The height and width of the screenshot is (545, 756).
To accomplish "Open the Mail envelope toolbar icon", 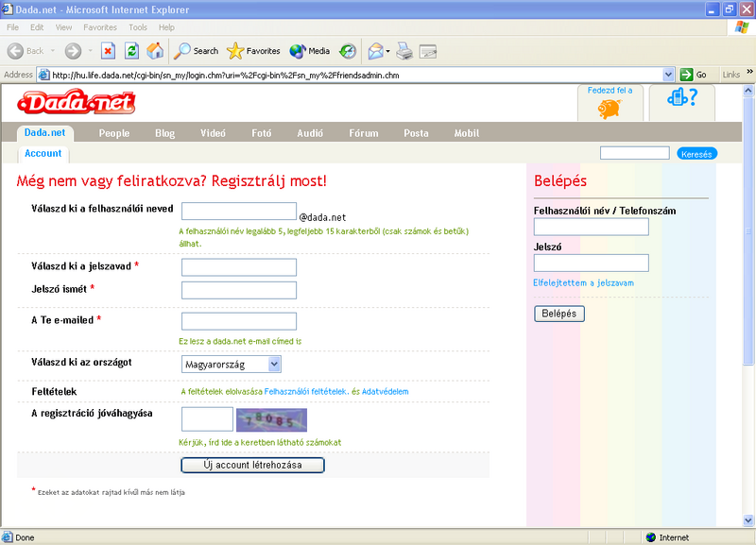I will click(375, 51).
